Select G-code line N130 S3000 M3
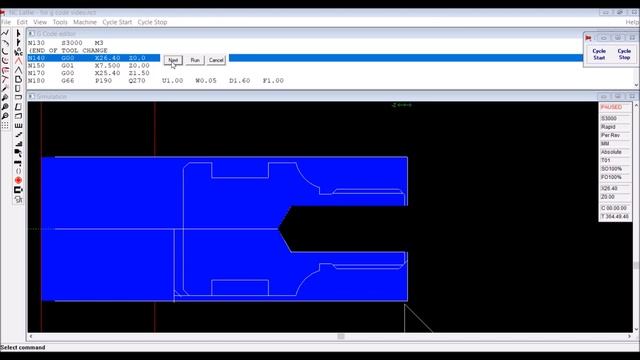 (65, 43)
